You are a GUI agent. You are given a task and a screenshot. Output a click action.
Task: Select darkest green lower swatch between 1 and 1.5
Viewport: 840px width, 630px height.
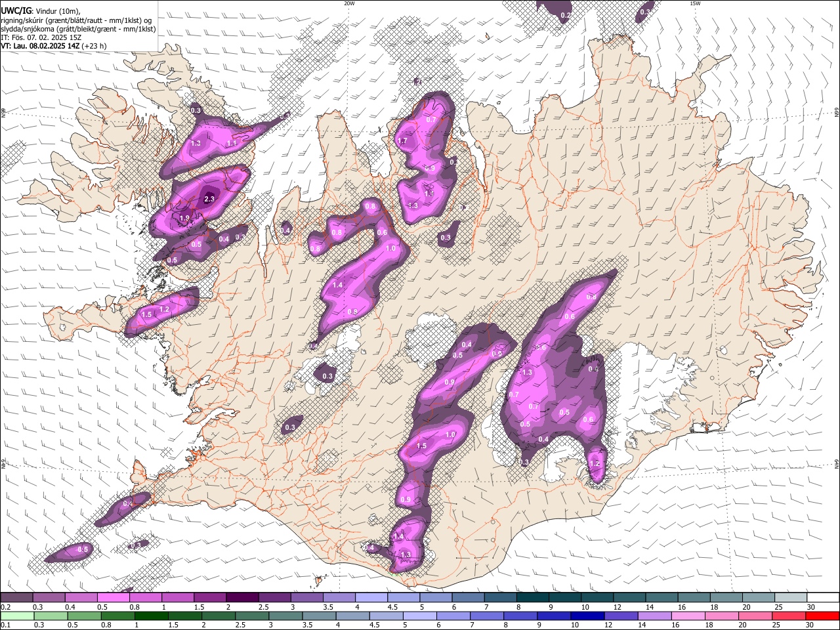coord(151,616)
